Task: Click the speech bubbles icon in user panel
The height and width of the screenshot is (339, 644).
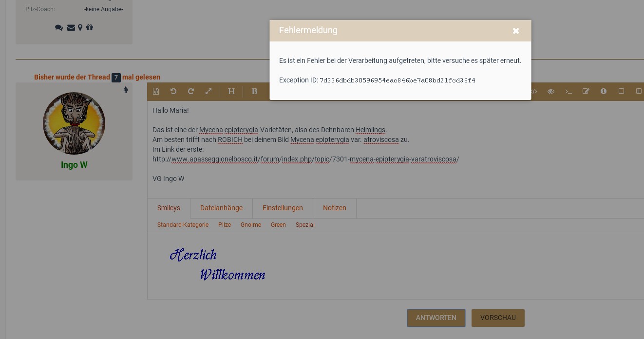Action: tap(59, 28)
